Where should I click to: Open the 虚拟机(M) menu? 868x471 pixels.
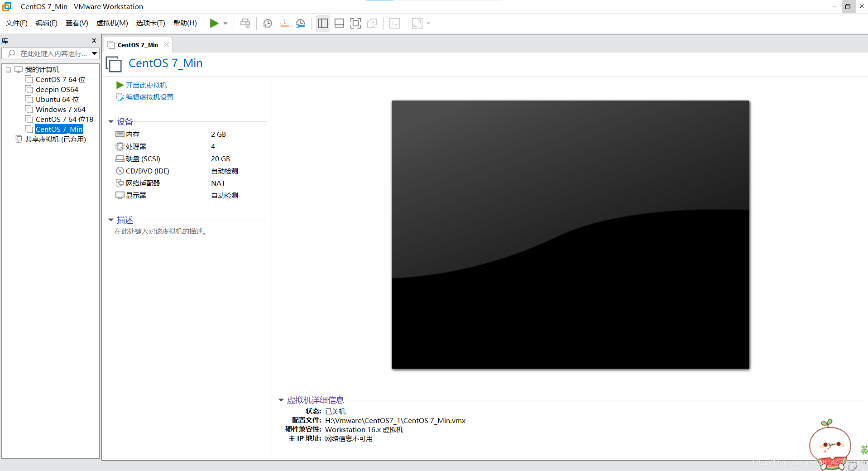(112, 23)
